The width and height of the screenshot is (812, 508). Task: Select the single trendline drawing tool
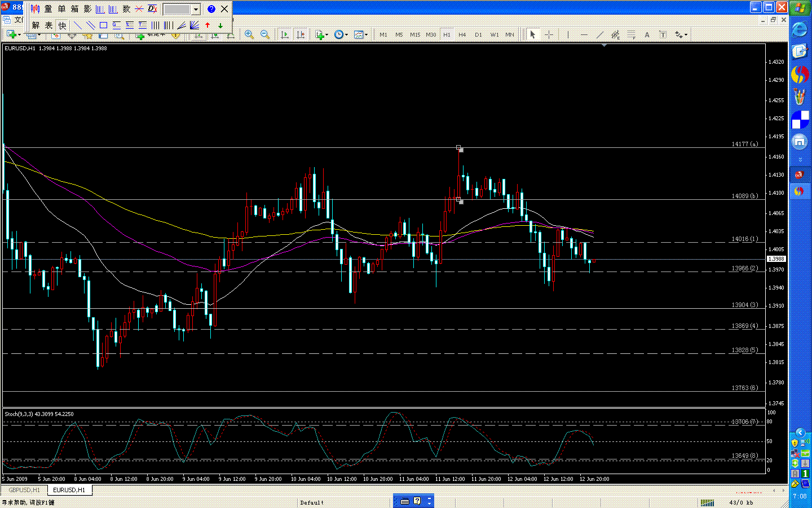coord(78,25)
